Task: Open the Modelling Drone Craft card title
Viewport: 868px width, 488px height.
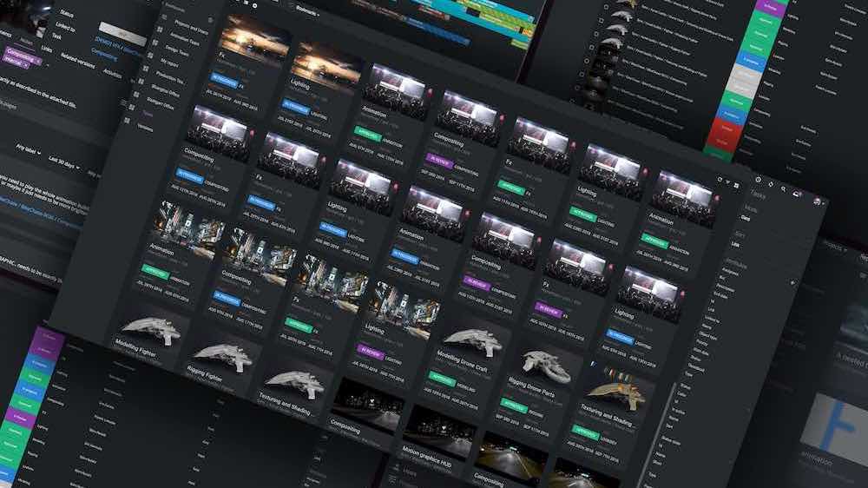Action: [463, 360]
